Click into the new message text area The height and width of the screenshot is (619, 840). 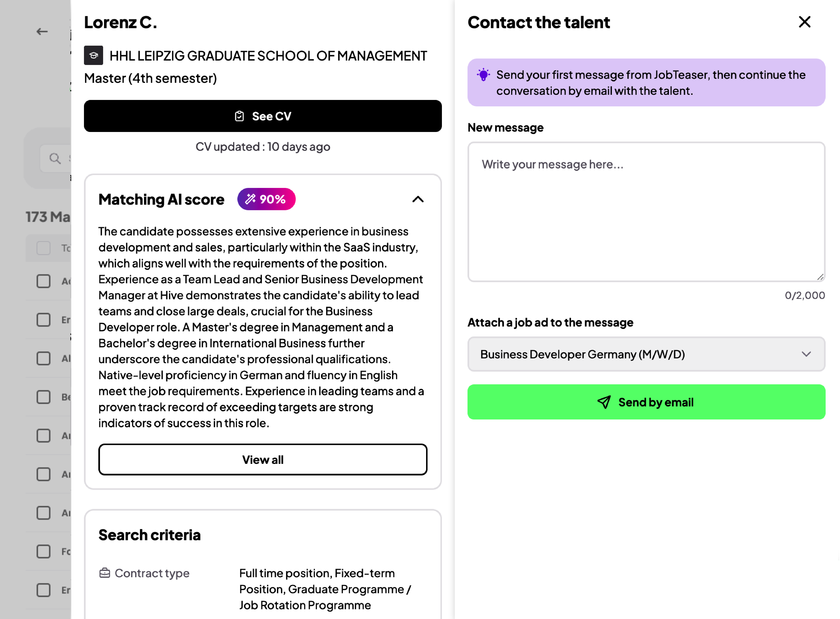coord(646,212)
